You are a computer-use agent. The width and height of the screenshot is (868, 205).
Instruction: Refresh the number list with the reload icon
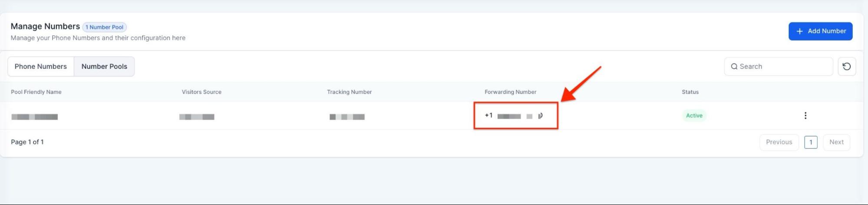pos(846,67)
